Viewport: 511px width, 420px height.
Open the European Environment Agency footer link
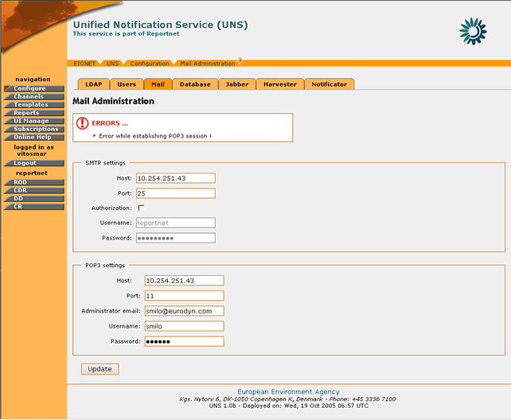(x=288, y=391)
